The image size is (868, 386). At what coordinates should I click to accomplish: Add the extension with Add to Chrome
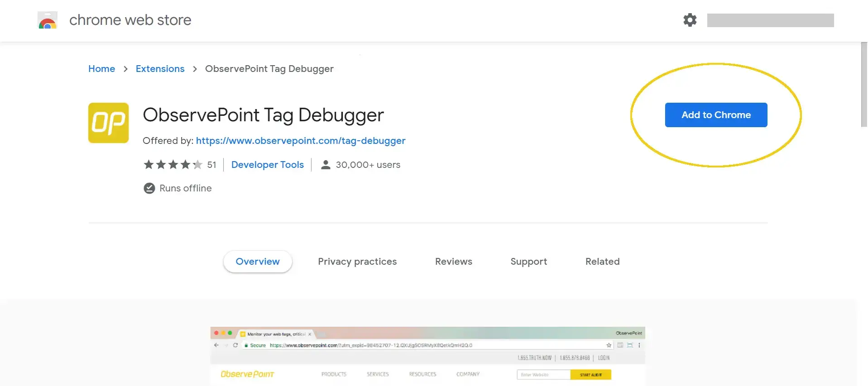pyautogui.click(x=716, y=115)
